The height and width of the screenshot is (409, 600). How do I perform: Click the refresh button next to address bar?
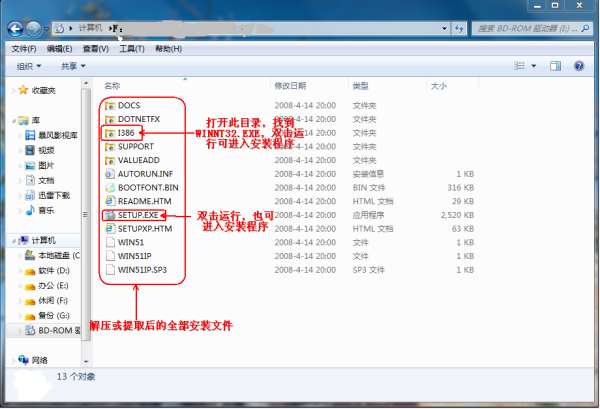coord(459,29)
